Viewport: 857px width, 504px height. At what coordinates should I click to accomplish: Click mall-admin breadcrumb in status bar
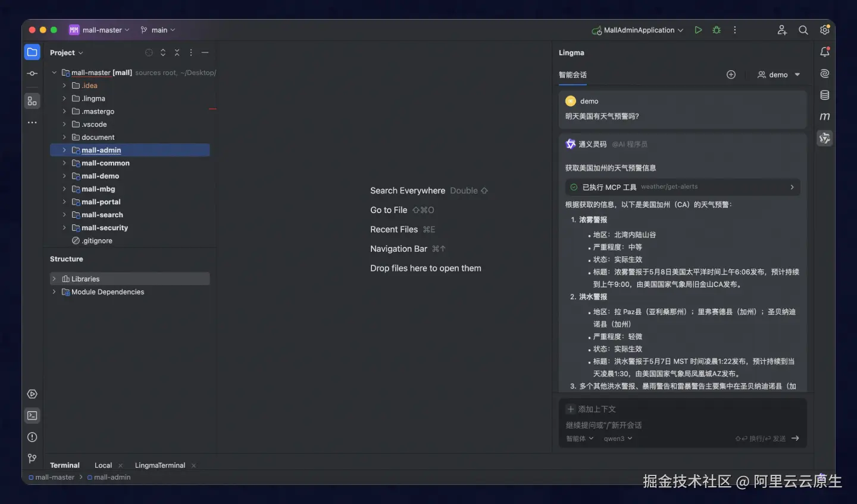(109, 477)
